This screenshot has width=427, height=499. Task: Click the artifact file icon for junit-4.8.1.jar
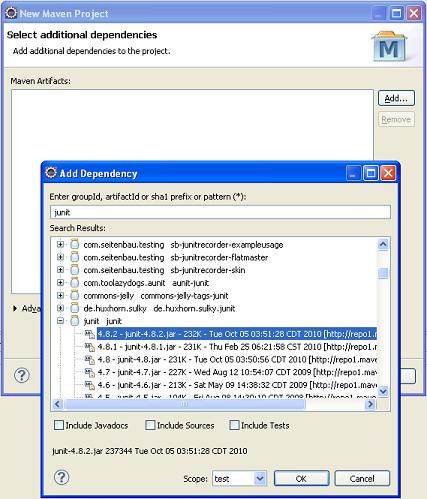pyautogui.click(x=89, y=347)
